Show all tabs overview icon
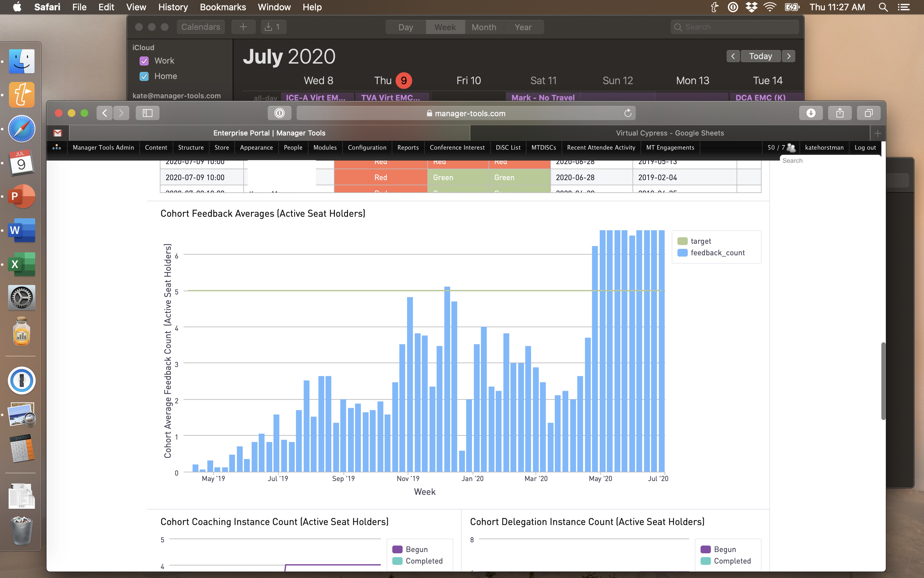924x578 pixels. (869, 113)
